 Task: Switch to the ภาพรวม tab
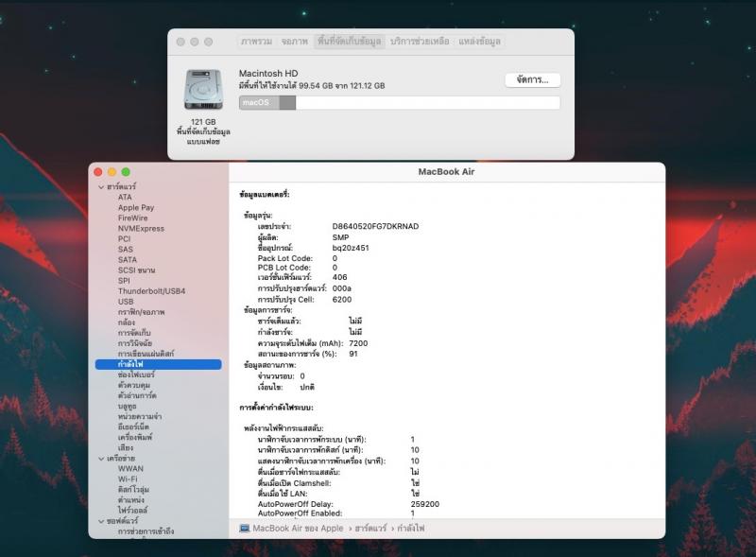point(256,42)
